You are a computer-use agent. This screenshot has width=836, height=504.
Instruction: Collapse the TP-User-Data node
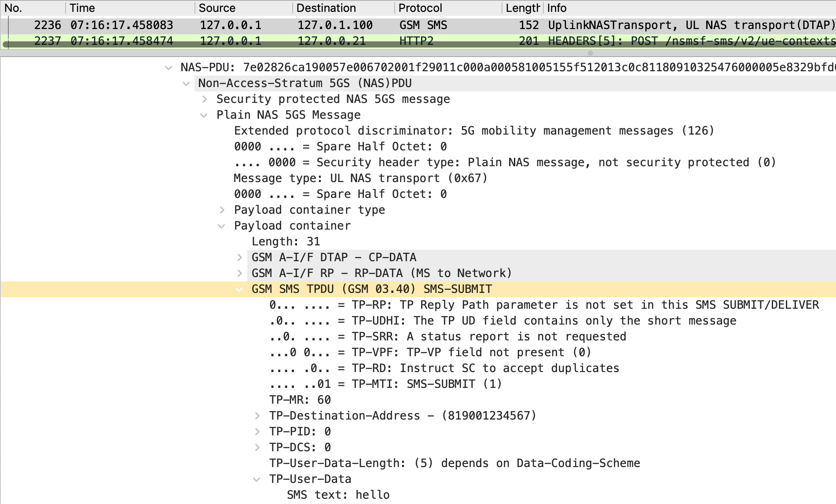[257, 479]
